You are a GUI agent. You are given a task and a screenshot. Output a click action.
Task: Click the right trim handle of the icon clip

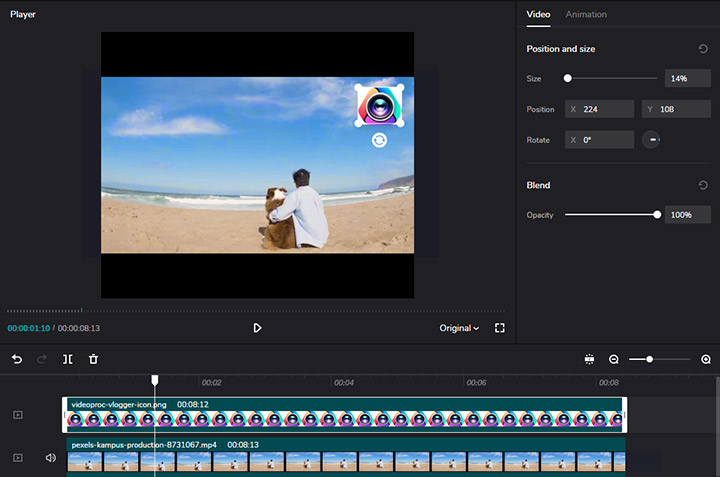pos(624,415)
